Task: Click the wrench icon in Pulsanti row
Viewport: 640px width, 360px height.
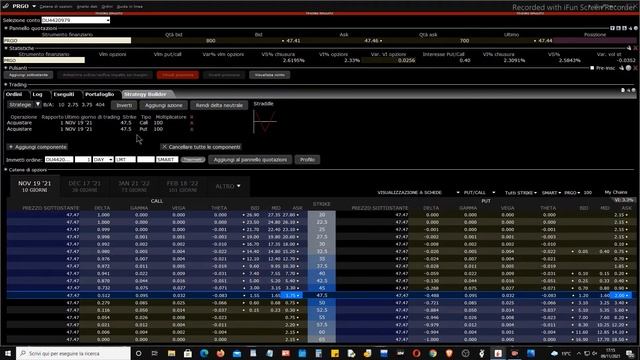Action: coord(622,68)
